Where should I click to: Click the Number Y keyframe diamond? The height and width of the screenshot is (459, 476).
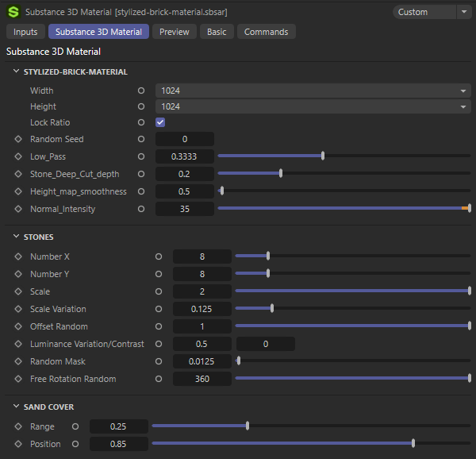(x=18, y=274)
